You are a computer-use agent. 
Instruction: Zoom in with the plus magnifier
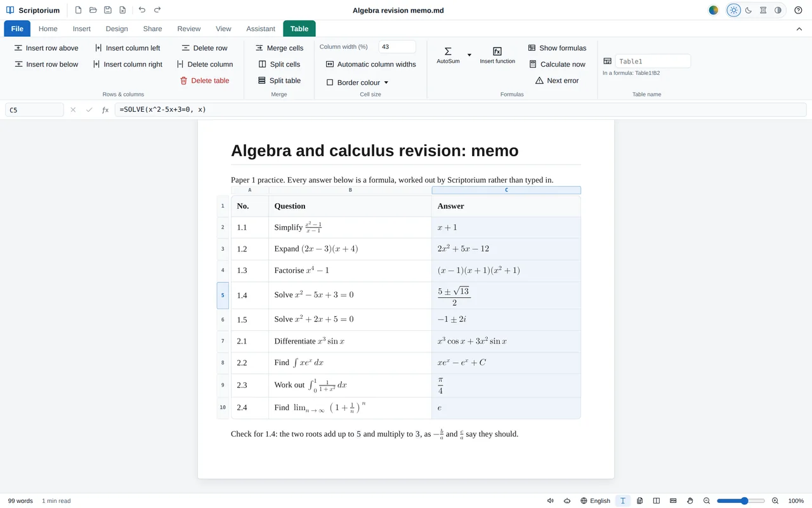(775, 501)
